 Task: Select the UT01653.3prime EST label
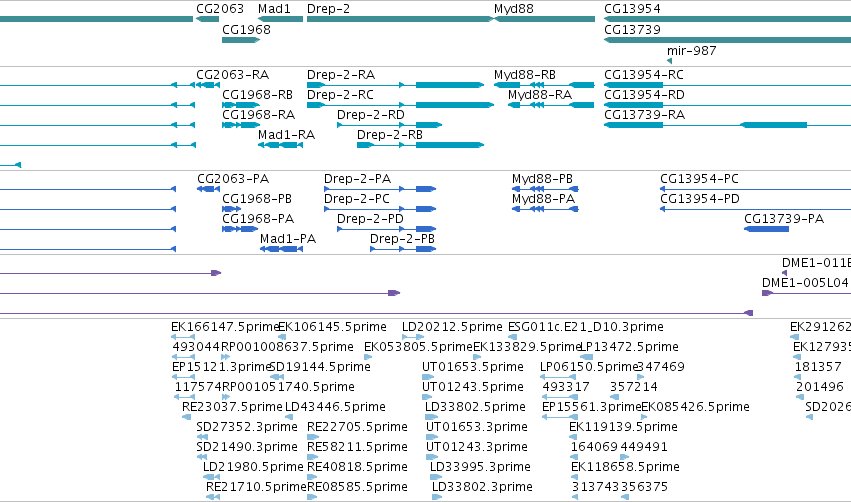click(x=477, y=427)
